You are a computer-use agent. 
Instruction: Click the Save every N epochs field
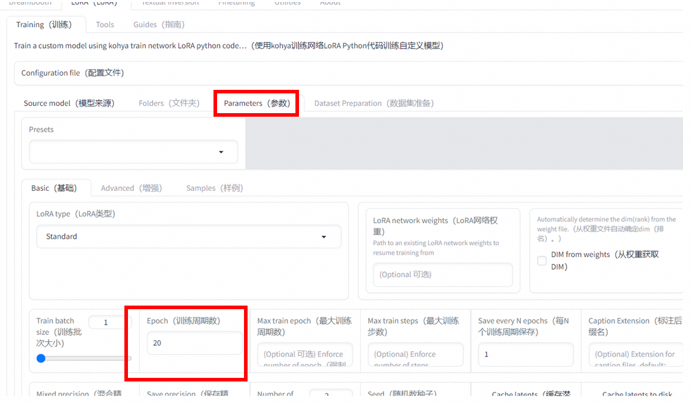pyautogui.click(x=526, y=354)
